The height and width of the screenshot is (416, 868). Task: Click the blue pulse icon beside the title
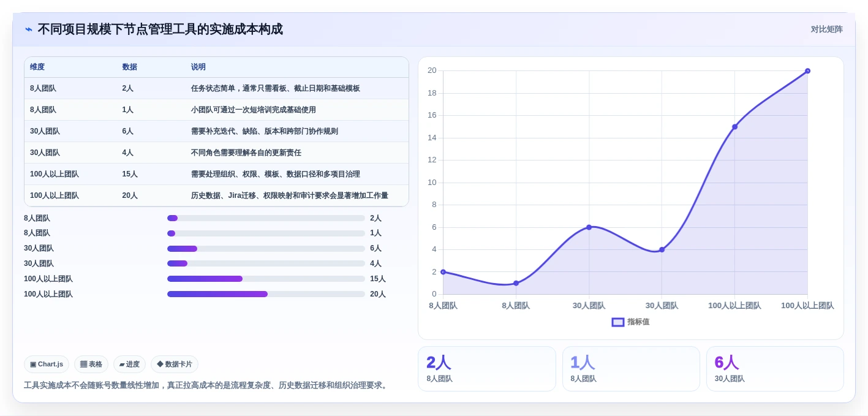click(29, 29)
